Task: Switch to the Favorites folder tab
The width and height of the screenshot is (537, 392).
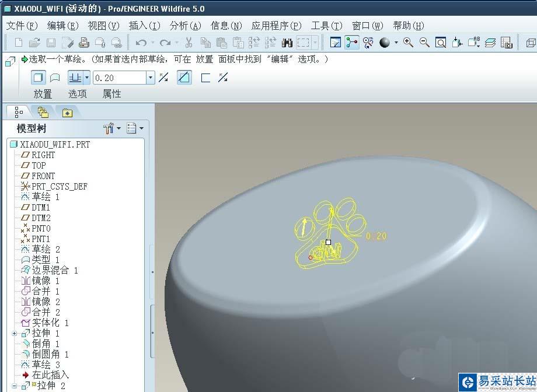Action: click(x=67, y=113)
